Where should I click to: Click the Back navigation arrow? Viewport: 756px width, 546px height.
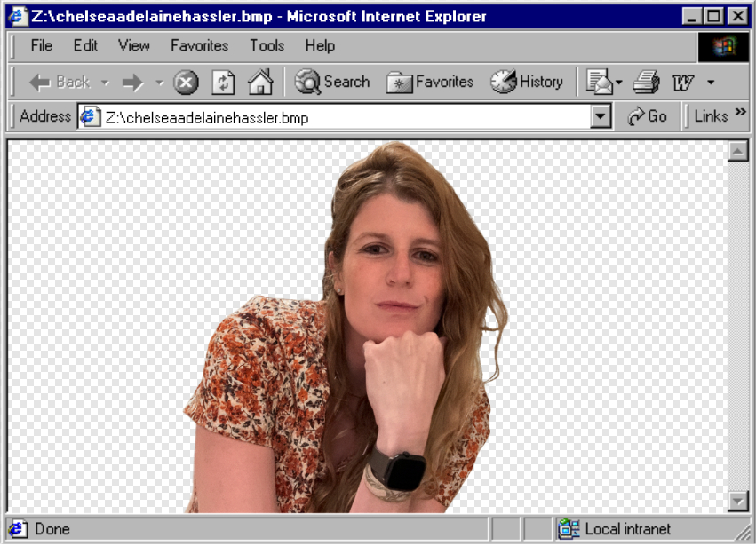click(59, 83)
